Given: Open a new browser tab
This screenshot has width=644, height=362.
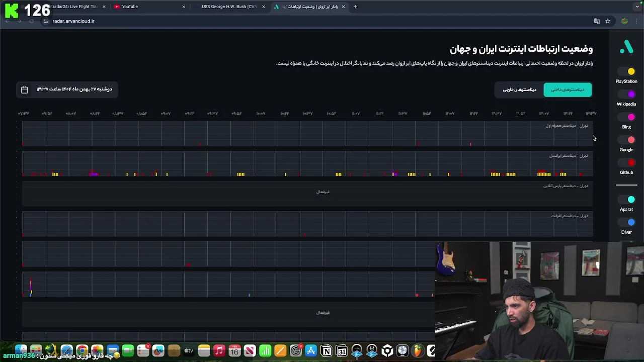Looking at the screenshot, I should point(355,7).
